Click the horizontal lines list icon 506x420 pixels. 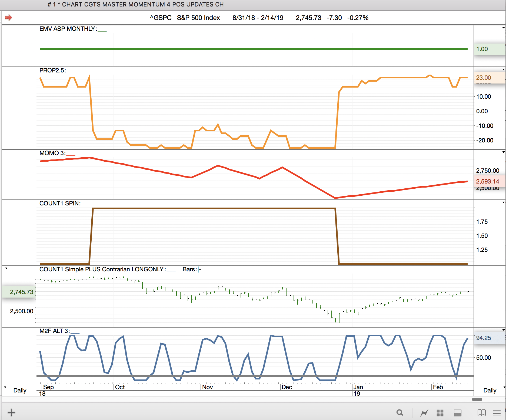tap(497, 412)
